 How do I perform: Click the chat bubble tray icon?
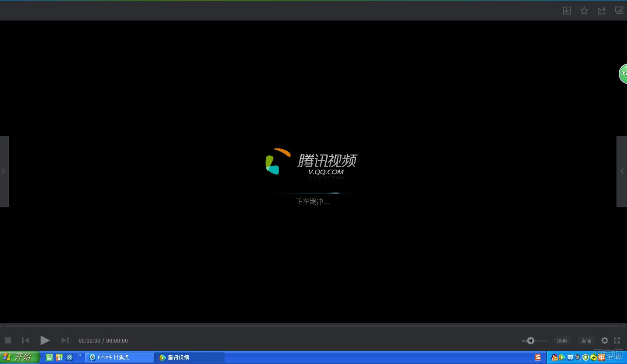[x=570, y=357]
